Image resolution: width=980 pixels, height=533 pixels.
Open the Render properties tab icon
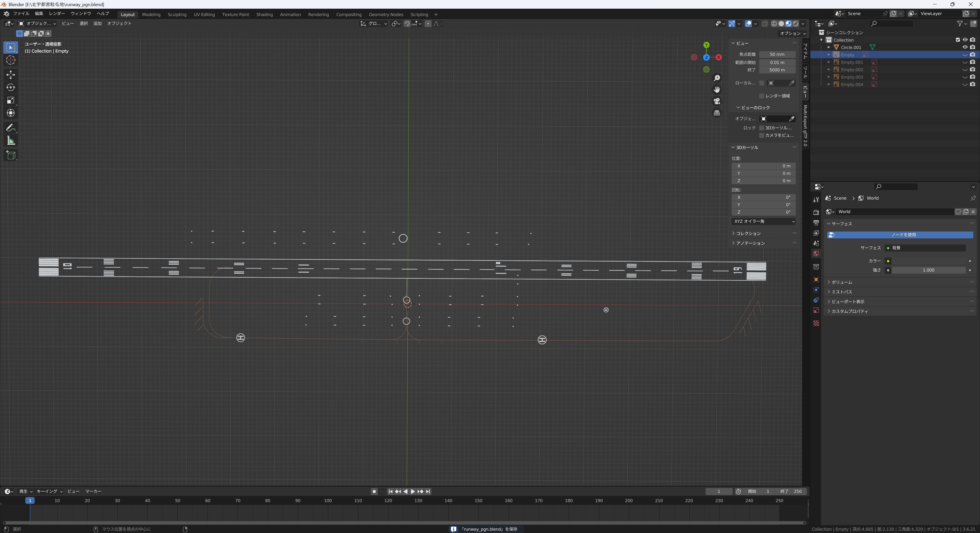(x=816, y=212)
